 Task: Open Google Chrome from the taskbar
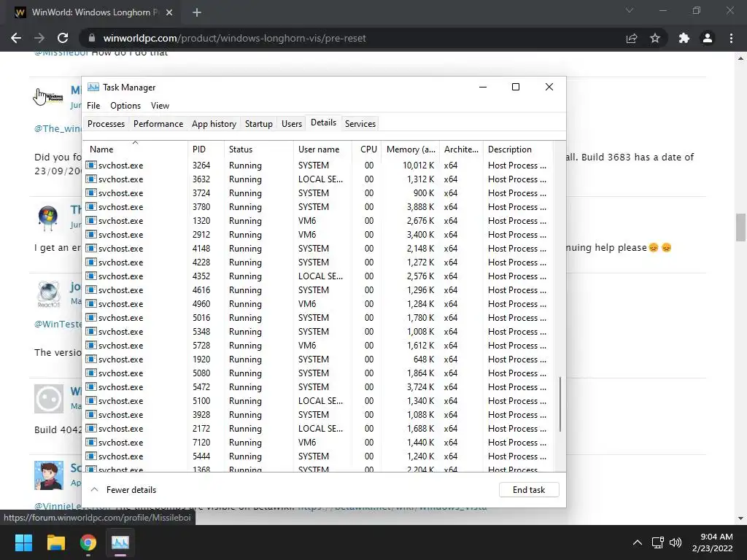(x=88, y=542)
